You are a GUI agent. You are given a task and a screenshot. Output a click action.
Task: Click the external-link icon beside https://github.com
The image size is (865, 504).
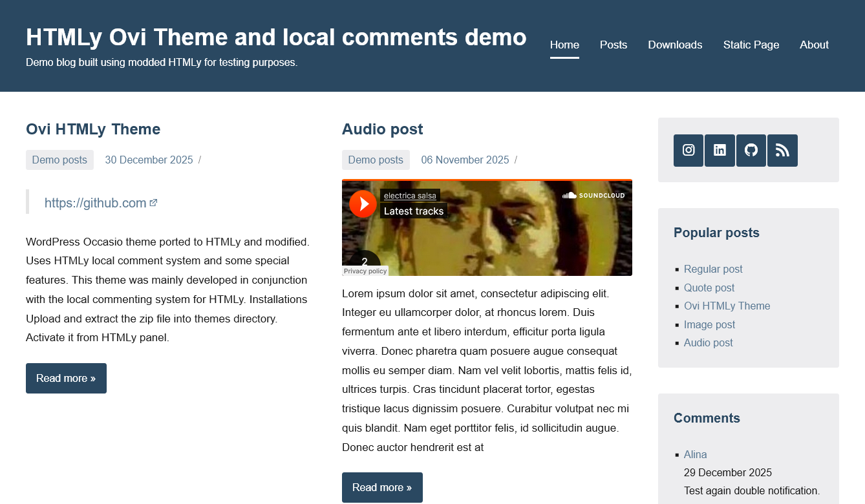click(x=153, y=202)
